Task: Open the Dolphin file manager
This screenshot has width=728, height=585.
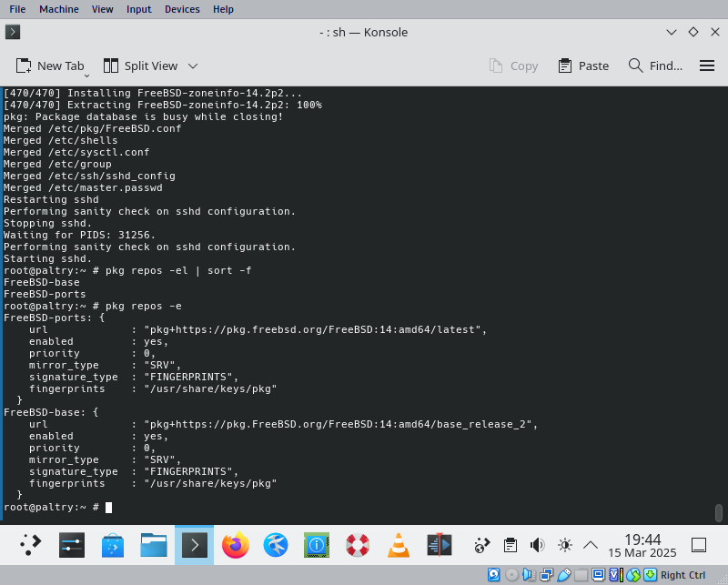Action: pos(153,545)
